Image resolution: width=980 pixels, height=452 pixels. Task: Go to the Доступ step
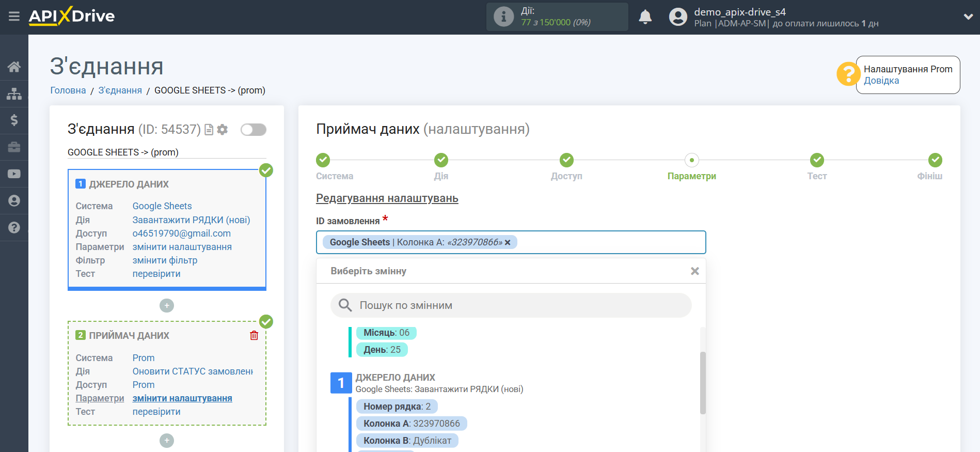[x=566, y=160]
